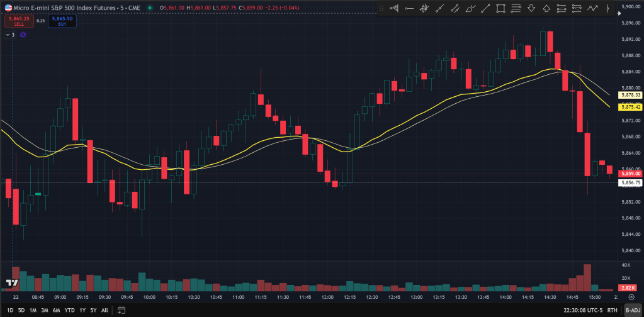The width and height of the screenshot is (644, 317).
Task: Click the arrow up marker tool
Action: click(x=546, y=8)
